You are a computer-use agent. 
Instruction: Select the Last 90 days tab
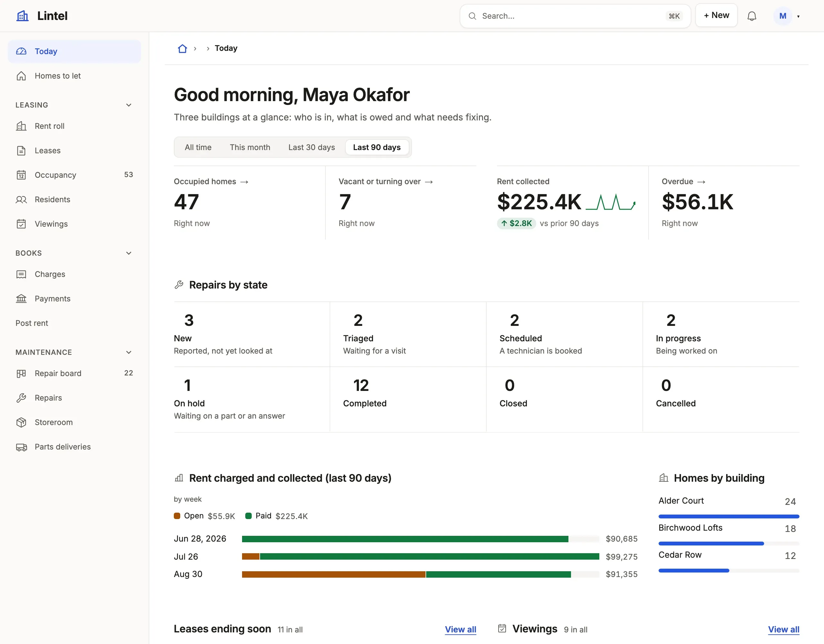tap(377, 147)
